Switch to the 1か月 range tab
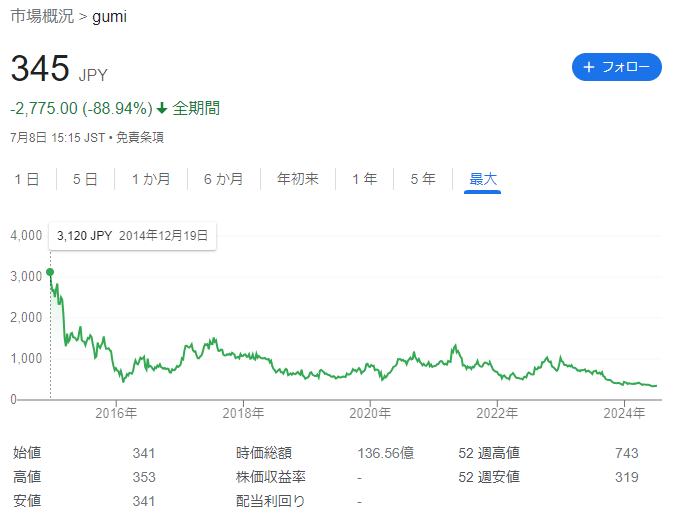Image resolution: width=685 pixels, height=526 pixels. coord(150,179)
